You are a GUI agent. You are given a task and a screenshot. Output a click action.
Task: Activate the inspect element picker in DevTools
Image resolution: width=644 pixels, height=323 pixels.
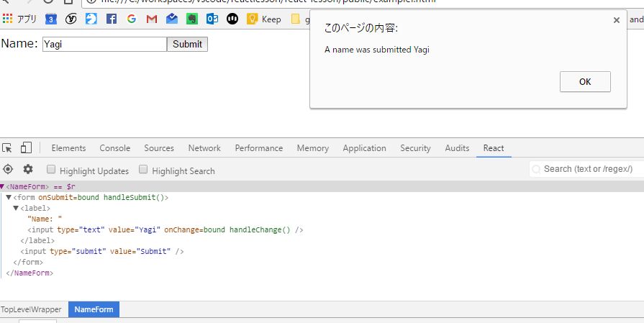(7, 148)
